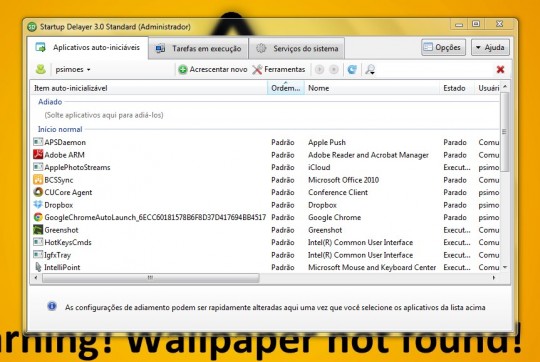540x362 pixels.
Task: Click the horizontal scroll right arrow
Action: 494,278
